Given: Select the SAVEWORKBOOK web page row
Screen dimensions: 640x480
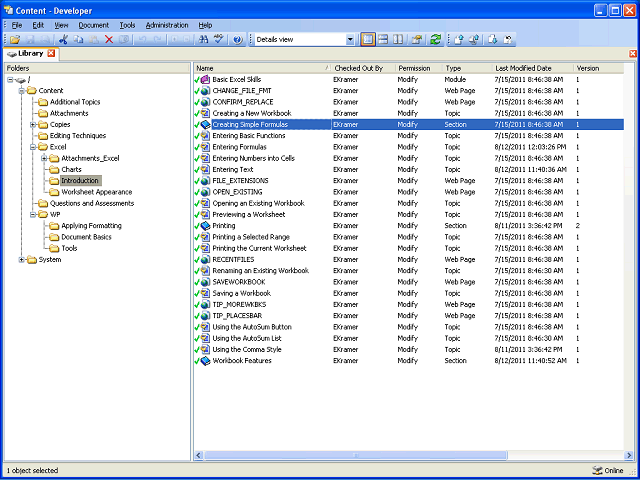Looking at the screenshot, I should pyautogui.click(x=409, y=282).
